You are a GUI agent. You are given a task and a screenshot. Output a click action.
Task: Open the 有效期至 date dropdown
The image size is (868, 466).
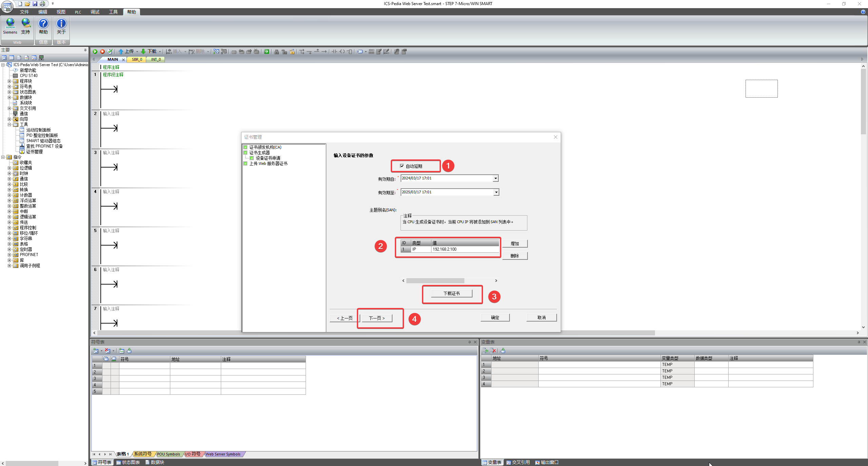tap(496, 192)
